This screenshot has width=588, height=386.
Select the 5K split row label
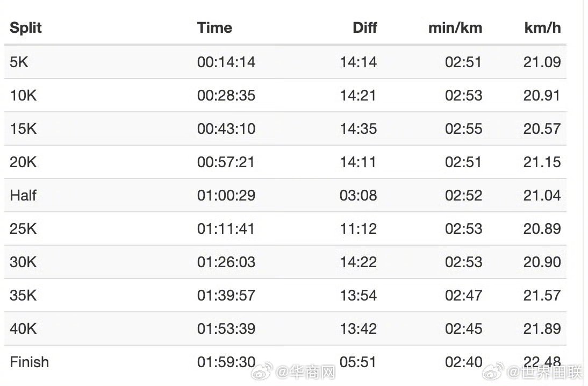(19, 62)
